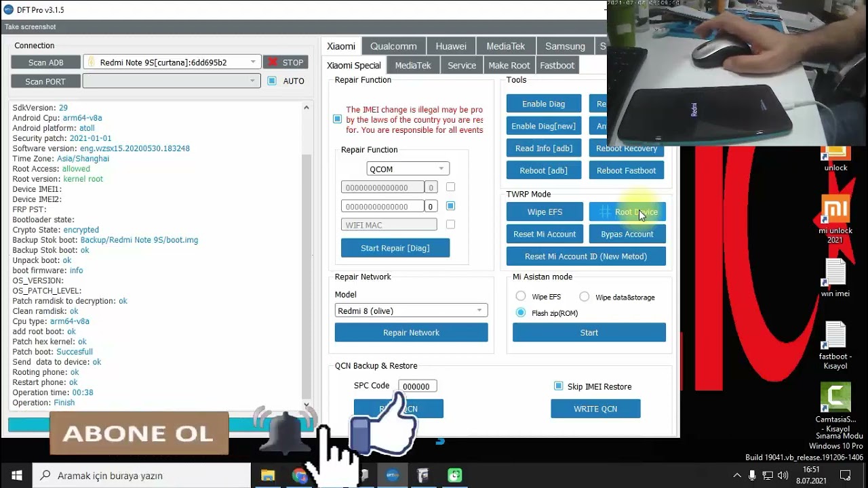Image resolution: width=868 pixels, height=488 pixels.
Task: Open Chrome from the taskbar
Action: (x=299, y=476)
